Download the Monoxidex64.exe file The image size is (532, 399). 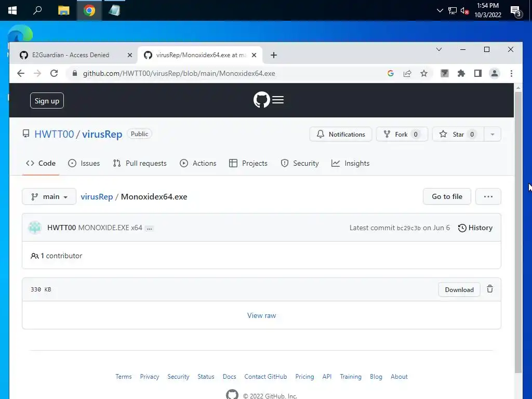[x=459, y=290]
